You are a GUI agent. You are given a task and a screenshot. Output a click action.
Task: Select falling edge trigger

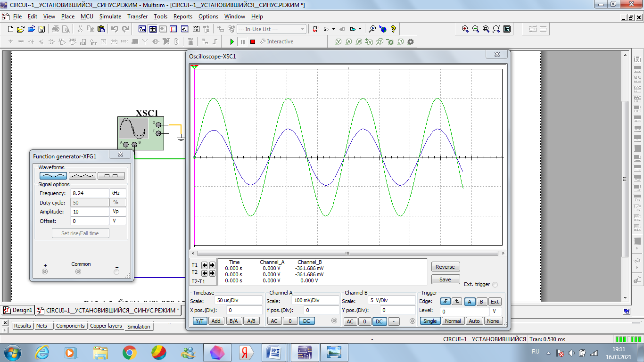[456, 302]
